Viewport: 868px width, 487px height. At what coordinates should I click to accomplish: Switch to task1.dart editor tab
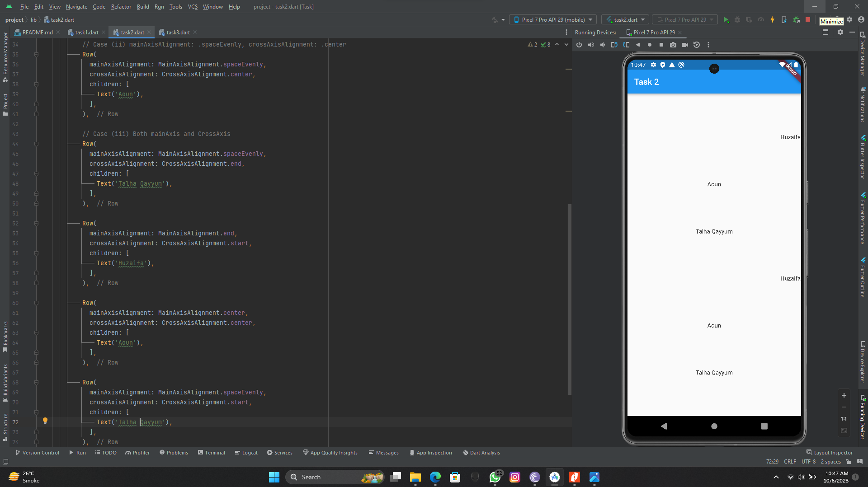tap(86, 32)
